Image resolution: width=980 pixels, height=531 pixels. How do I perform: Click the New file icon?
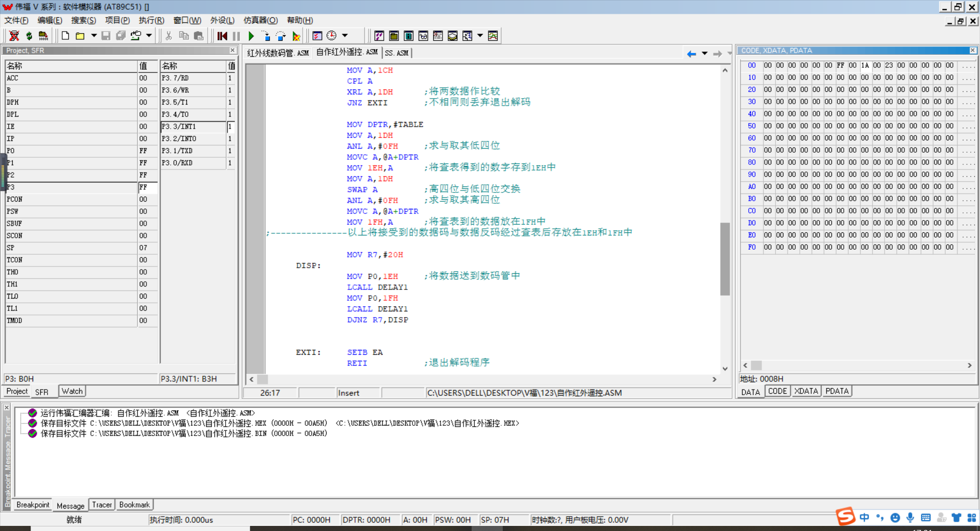65,36
